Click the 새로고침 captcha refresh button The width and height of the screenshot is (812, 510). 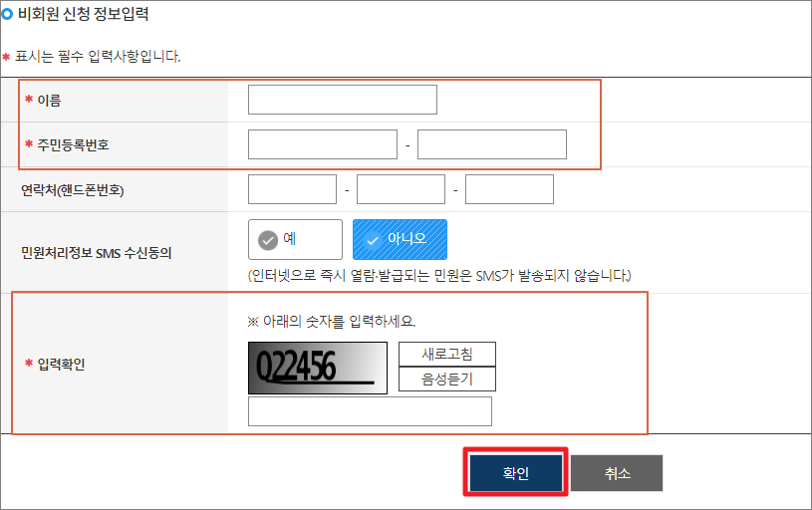click(x=447, y=355)
